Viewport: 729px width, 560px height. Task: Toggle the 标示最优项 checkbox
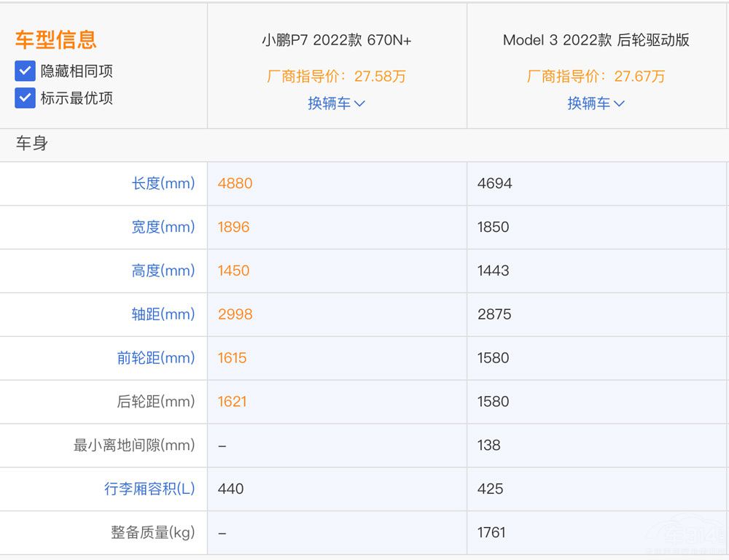[x=26, y=98]
